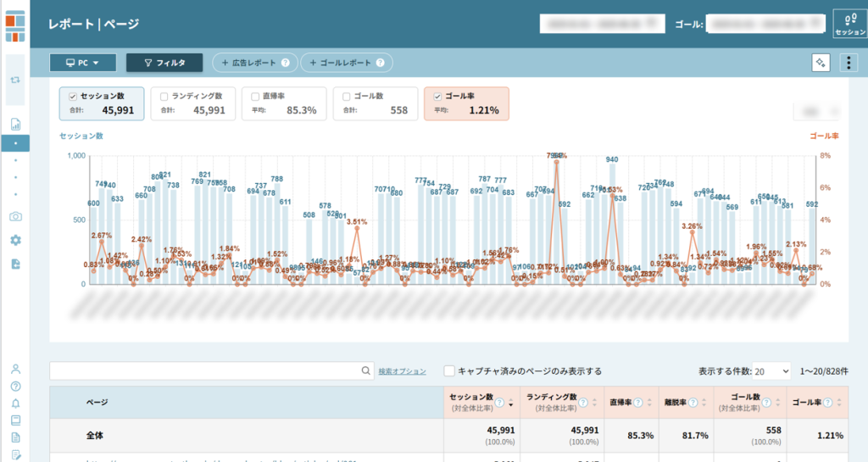
Task: Select the highlighted active sidebar submenu dot
Action: click(x=15, y=143)
